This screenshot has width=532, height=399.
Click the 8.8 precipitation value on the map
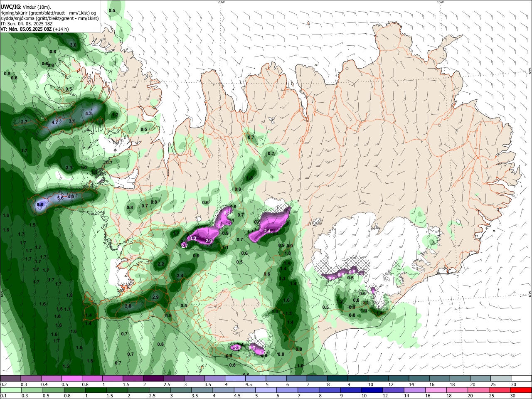point(40,204)
